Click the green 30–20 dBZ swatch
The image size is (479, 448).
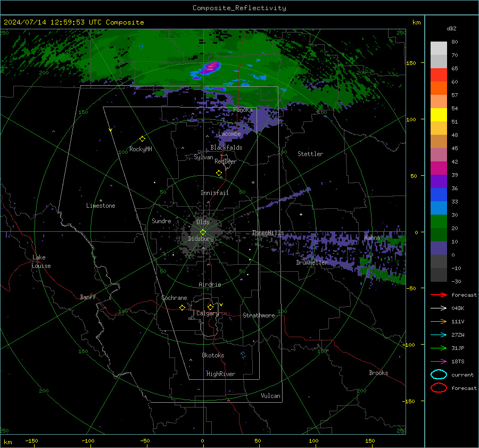pos(439,222)
